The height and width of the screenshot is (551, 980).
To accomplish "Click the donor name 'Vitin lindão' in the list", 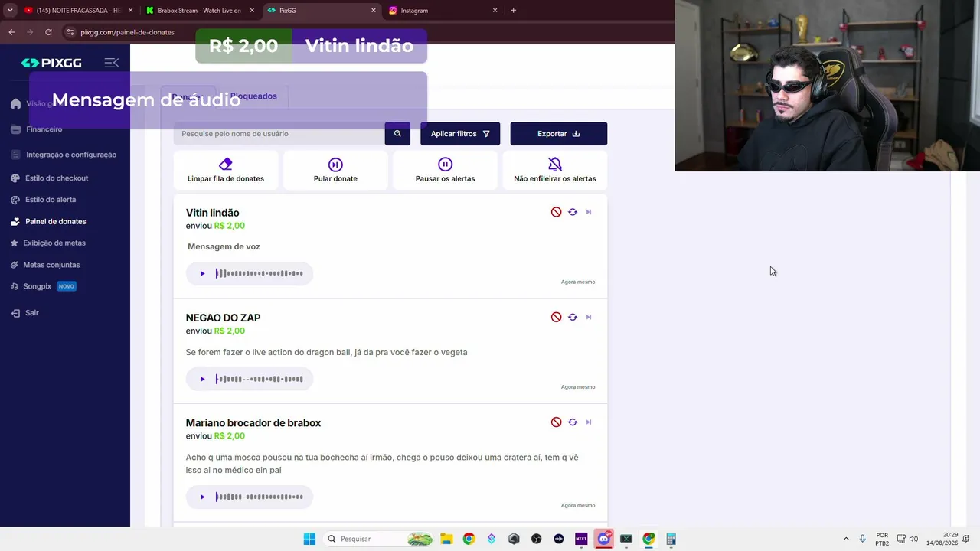I will click(x=213, y=213).
